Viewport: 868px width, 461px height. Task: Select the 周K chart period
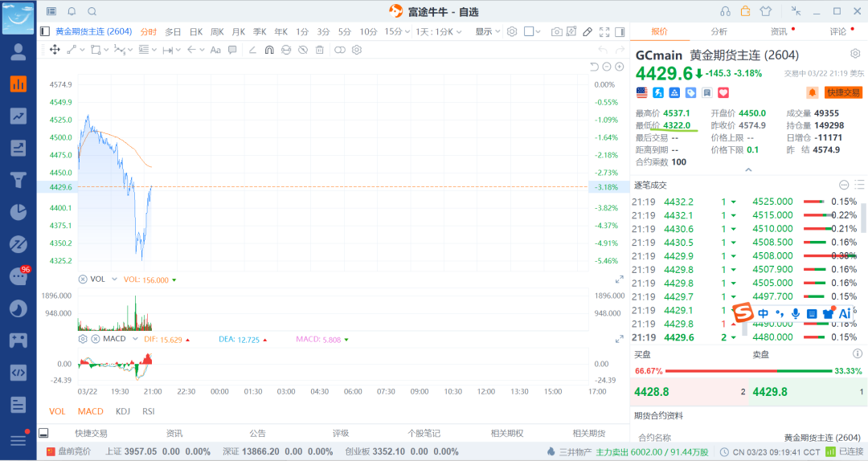218,32
